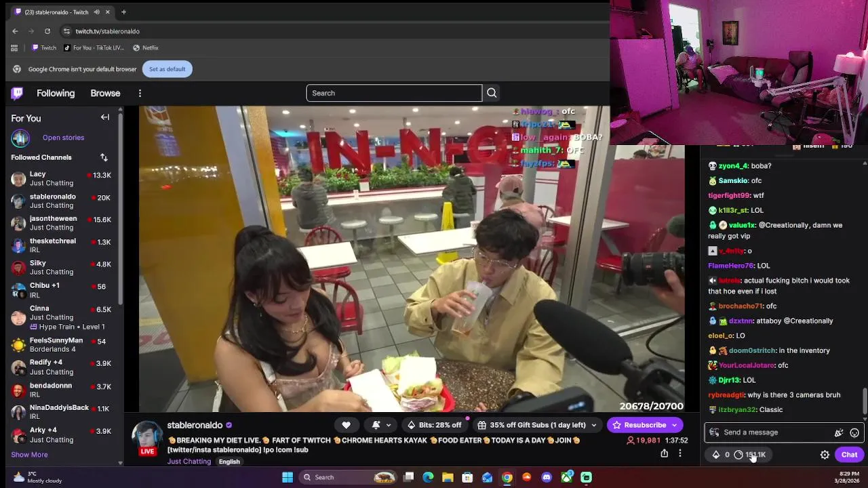Viewport: 868px width, 488px height.
Task: Switch to the Following tab
Action: coord(56,94)
